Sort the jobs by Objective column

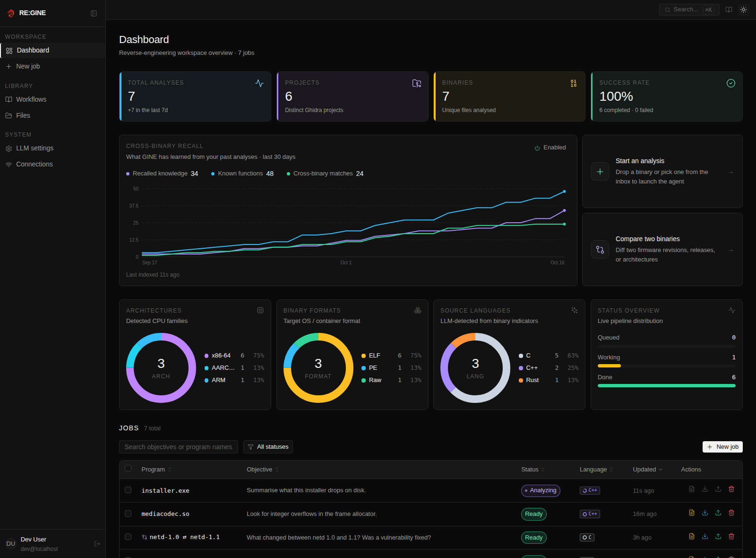pos(263,470)
